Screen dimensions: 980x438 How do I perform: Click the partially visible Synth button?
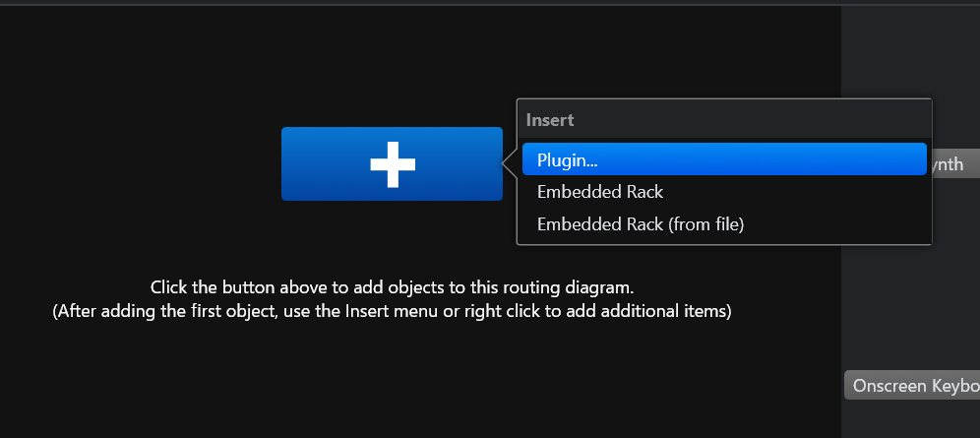tap(954, 164)
